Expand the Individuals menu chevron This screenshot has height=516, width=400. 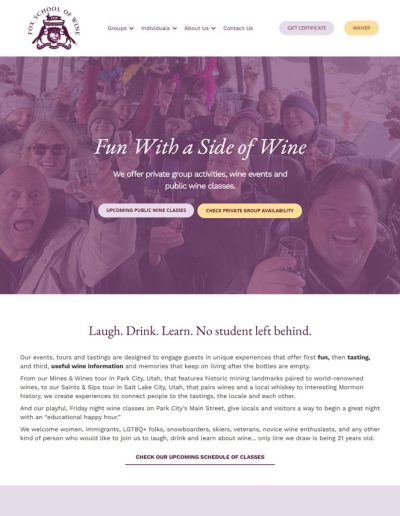coord(174,28)
